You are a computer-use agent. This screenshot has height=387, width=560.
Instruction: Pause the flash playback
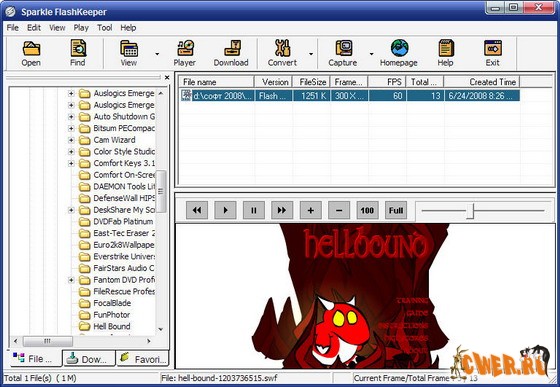tap(254, 210)
